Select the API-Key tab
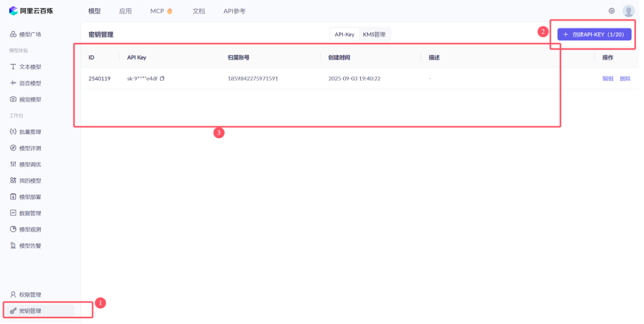 [x=344, y=35]
